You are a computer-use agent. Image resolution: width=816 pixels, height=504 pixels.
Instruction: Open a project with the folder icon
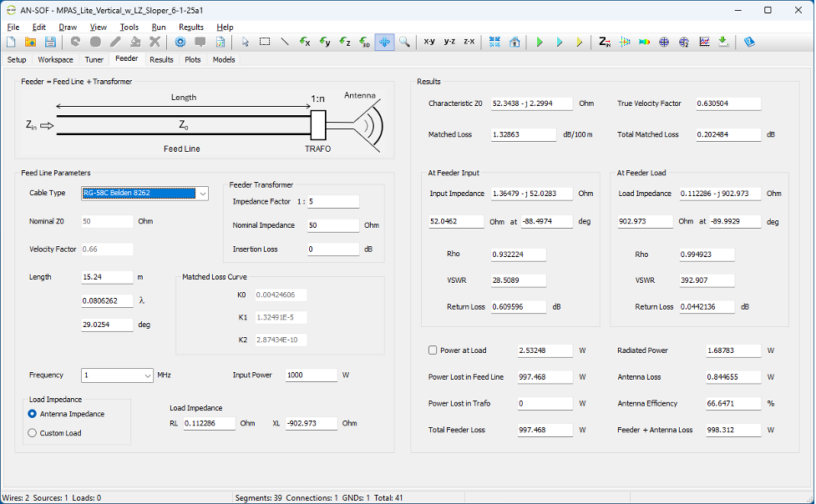(31, 42)
